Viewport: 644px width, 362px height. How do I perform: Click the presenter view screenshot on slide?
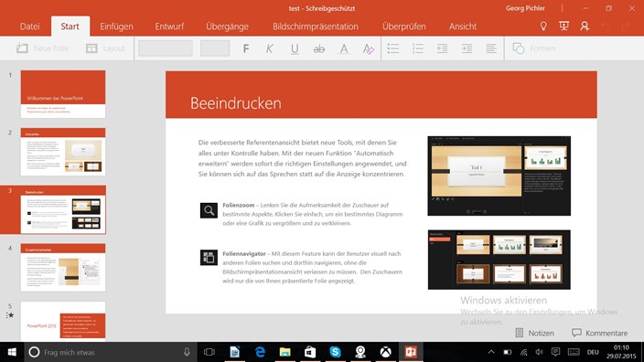[499, 176]
